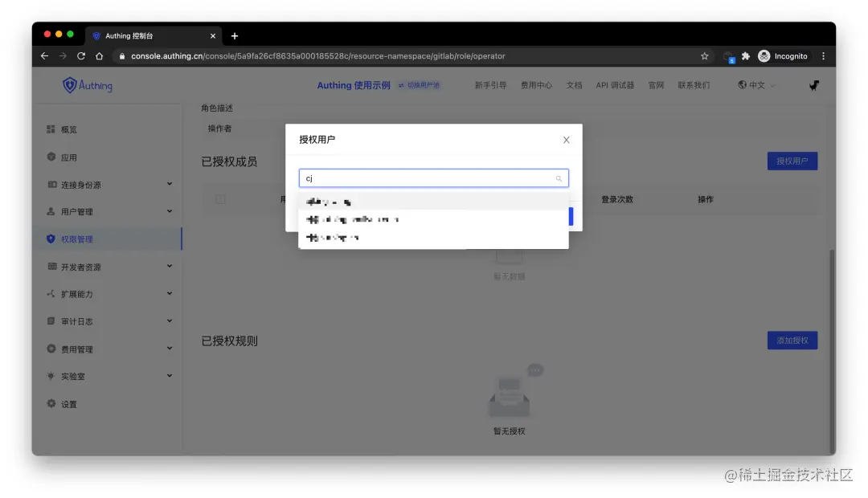Click the page vertical scrollbar
The height and width of the screenshot is (498, 868).
click(832, 351)
